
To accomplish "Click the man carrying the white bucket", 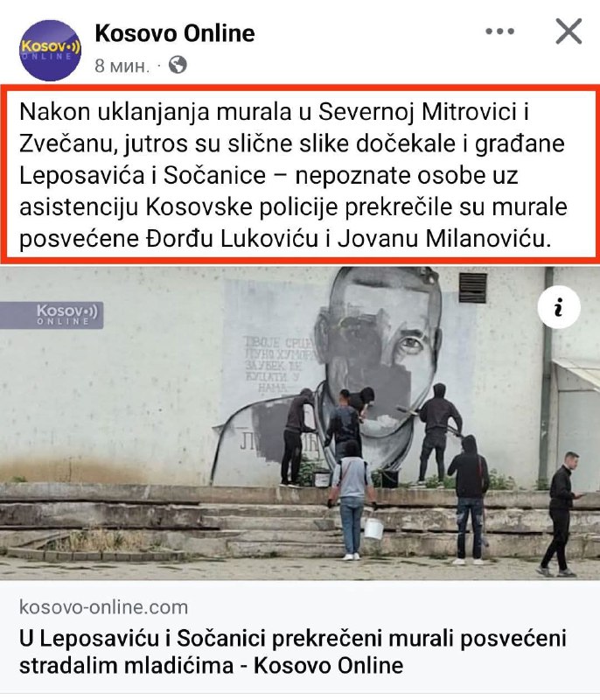I will 352,500.
